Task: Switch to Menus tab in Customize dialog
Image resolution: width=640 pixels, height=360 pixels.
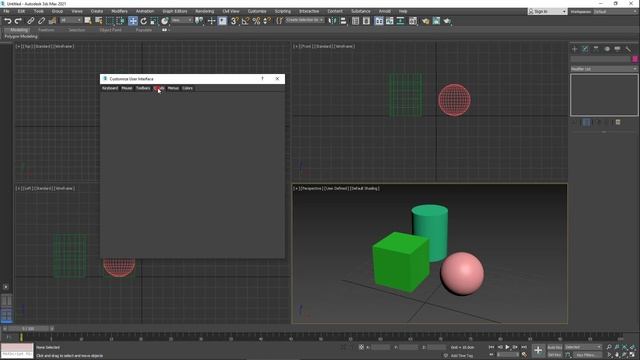Action: [x=173, y=88]
